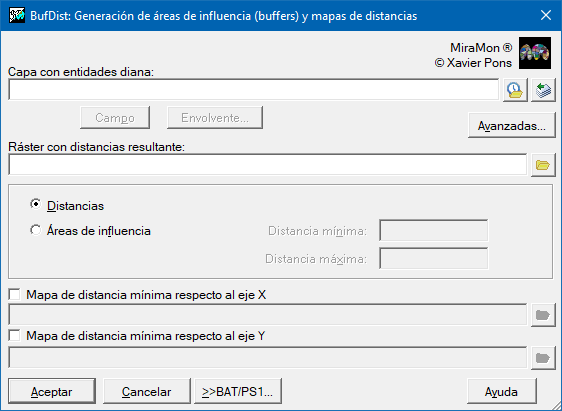The image size is (562, 411).
Task: Close the BufDist dialog window
Action: (546, 15)
